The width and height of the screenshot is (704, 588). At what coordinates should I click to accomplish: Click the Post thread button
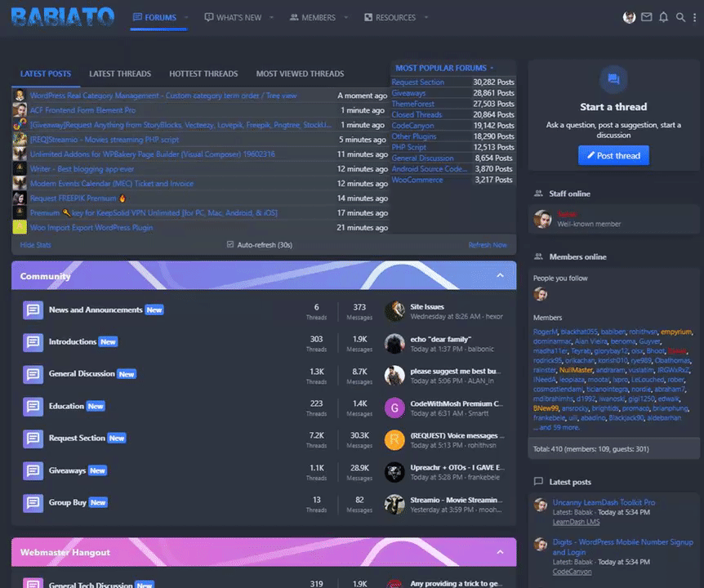pos(613,155)
